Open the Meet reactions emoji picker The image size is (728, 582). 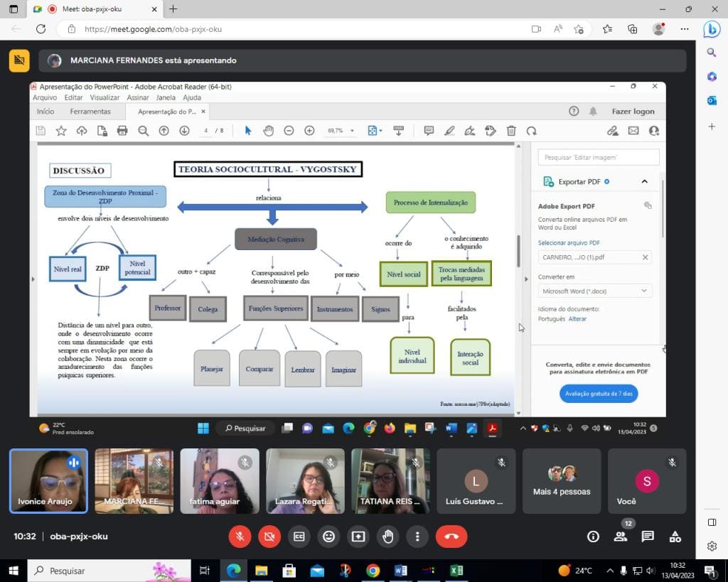click(328, 537)
